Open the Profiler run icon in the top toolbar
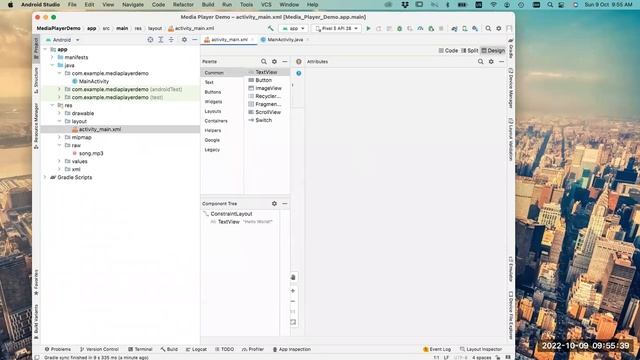 pos(420,29)
